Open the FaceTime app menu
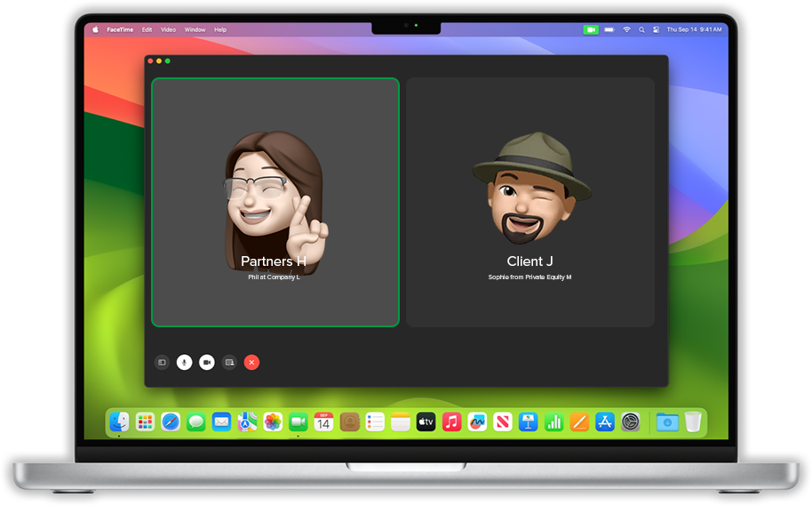Image resolution: width=812 pixels, height=506 pixels. [119, 29]
